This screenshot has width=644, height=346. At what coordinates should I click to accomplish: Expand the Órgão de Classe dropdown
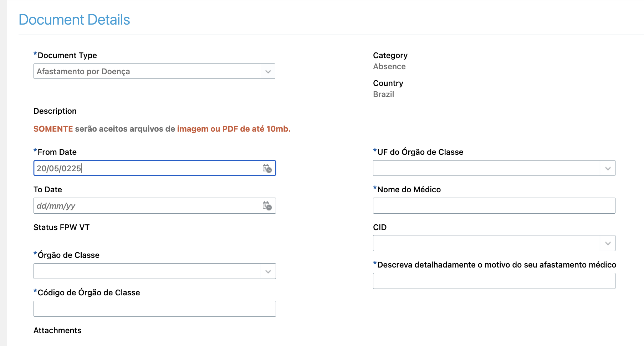268,271
